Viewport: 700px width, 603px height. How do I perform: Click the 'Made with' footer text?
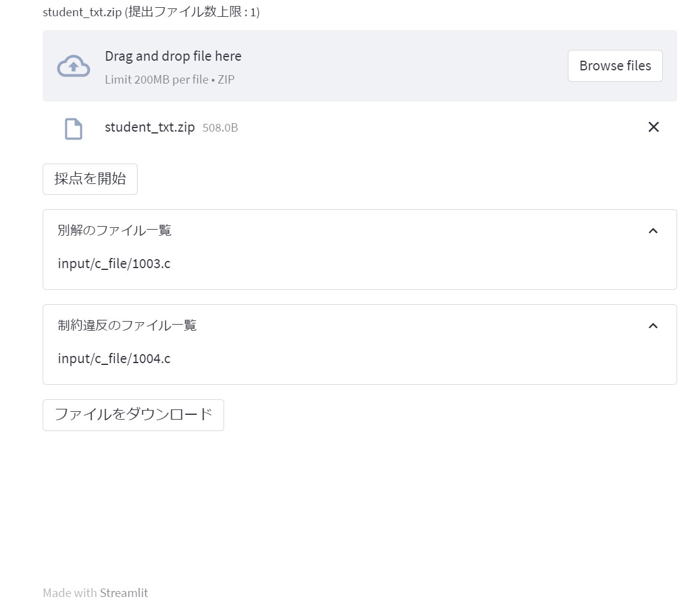69,593
